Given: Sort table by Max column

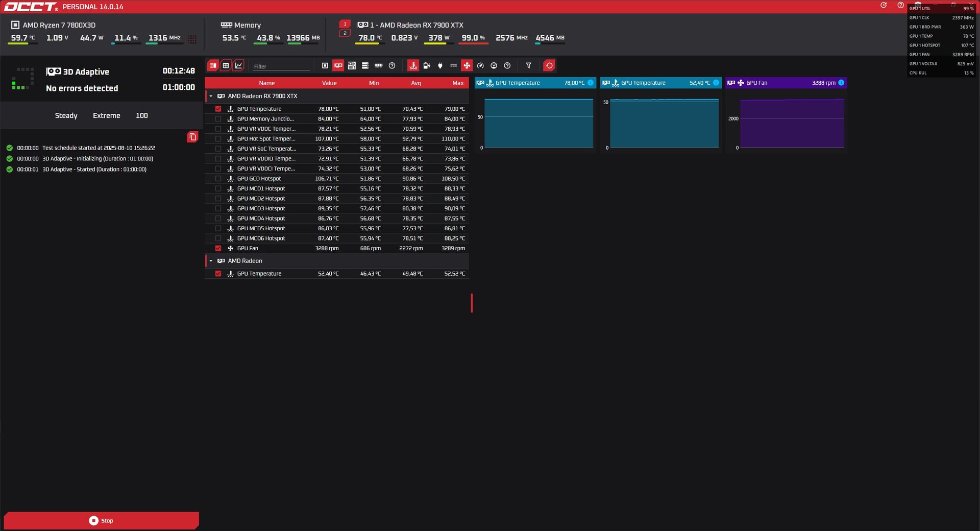Looking at the screenshot, I should click(x=458, y=83).
